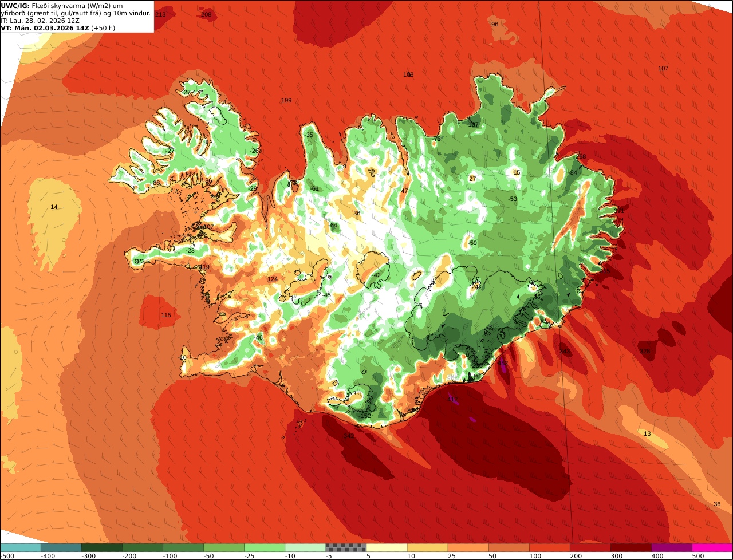Click the map value 84 in eastern Iceland
The image size is (733, 560).
coord(573,172)
